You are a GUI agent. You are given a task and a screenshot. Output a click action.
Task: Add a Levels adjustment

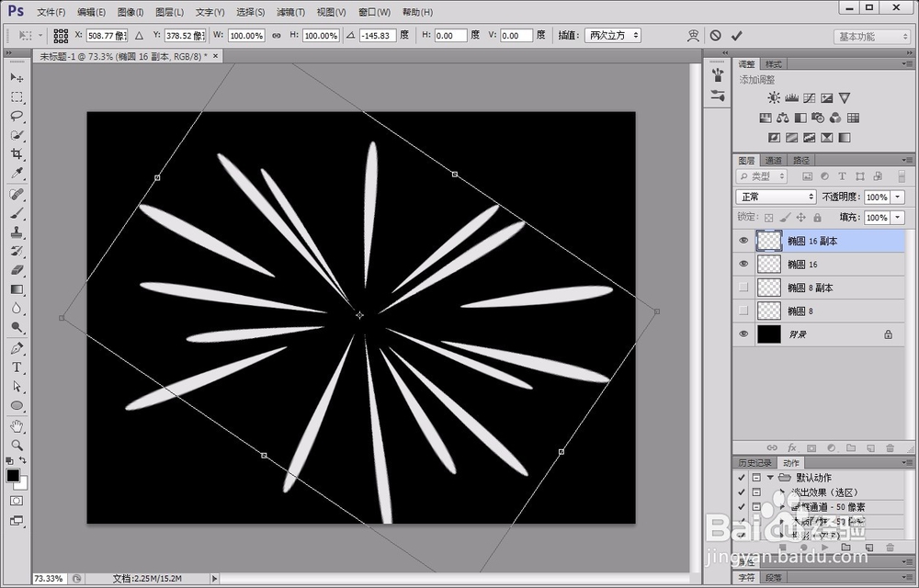click(x=792, y=97)
